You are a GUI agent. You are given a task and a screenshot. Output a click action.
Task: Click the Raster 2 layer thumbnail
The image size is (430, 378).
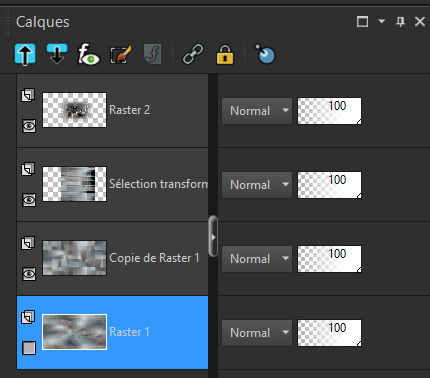pos(74,110)
